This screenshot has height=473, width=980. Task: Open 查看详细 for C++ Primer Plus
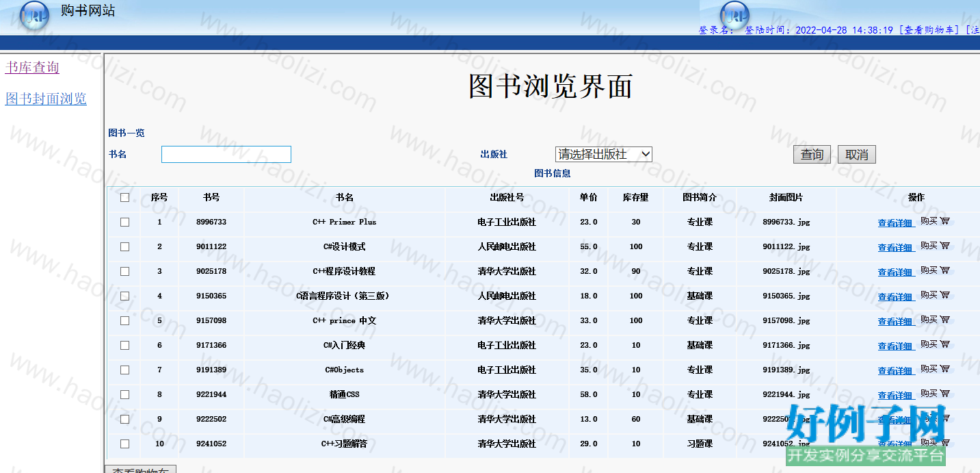[896, 222]
